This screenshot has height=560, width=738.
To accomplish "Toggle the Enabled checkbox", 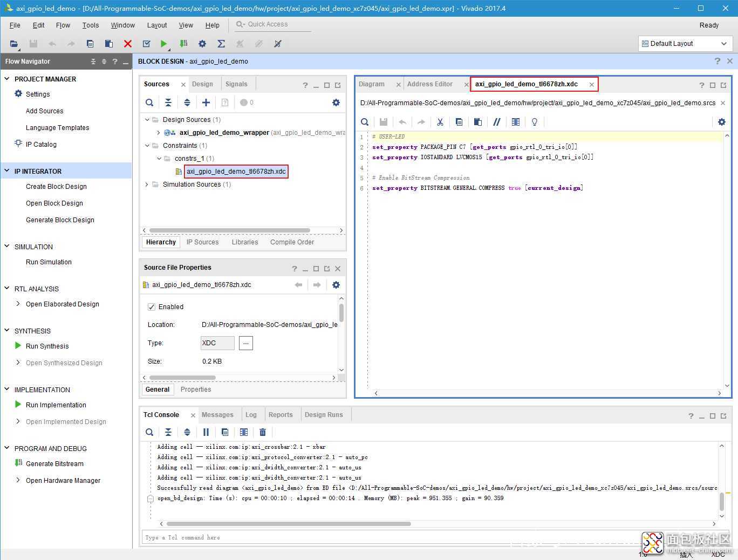I will click(x=152, y=307).
